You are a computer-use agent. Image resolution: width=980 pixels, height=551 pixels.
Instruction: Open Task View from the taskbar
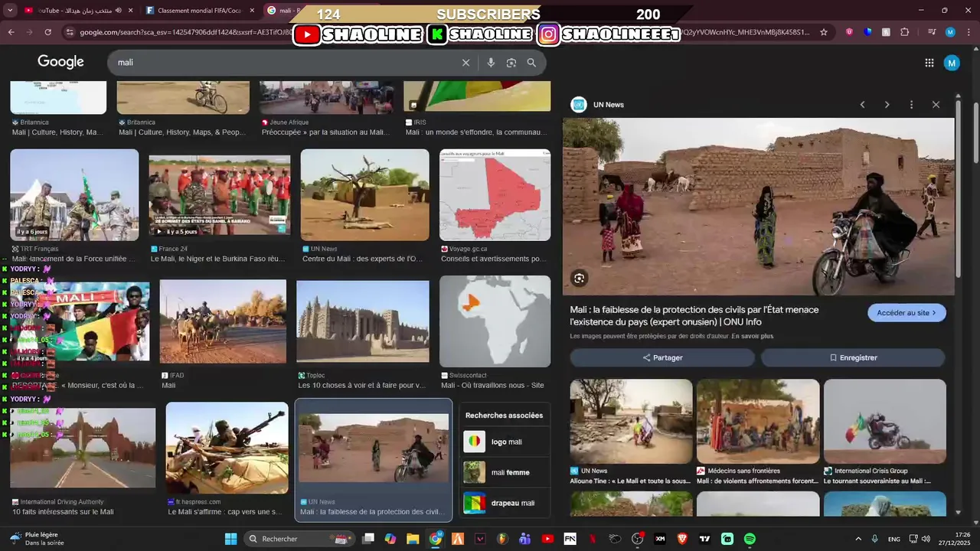pyautogui.click(x=368, y=539)
